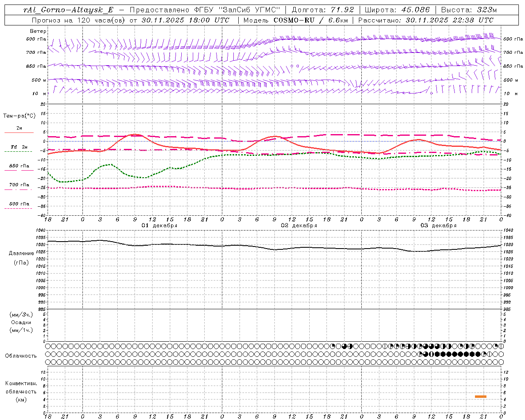Screen dimensions: 525x420
Task: Click the Давление chart label
Action: [x=21, y=253]
